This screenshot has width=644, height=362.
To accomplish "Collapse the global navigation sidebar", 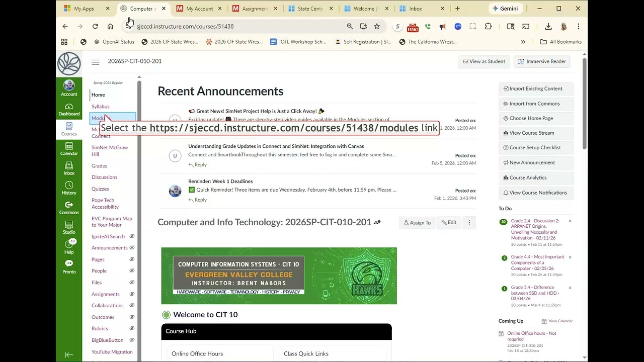I will click(x=69, y=355).
